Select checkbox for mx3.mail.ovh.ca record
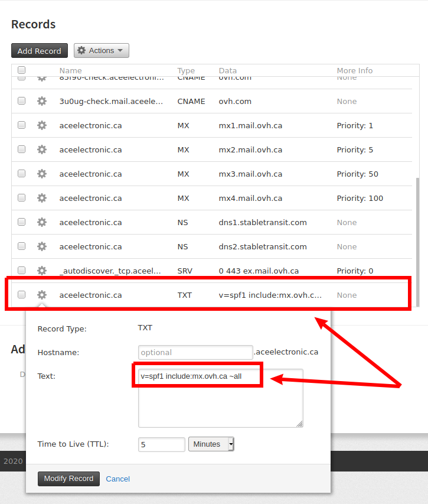Image resolution: width=428 pixels, height=504 pixels. 21,174
